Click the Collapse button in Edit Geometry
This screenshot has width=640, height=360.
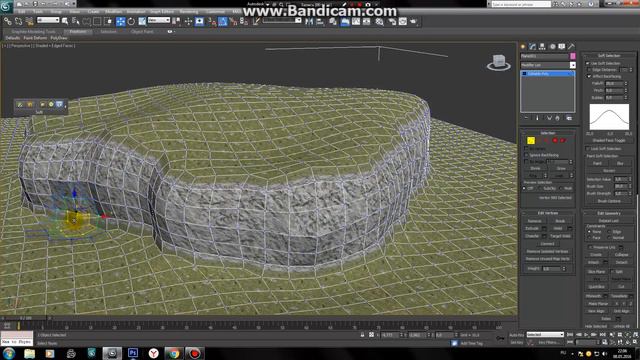(x=621, y=254)
